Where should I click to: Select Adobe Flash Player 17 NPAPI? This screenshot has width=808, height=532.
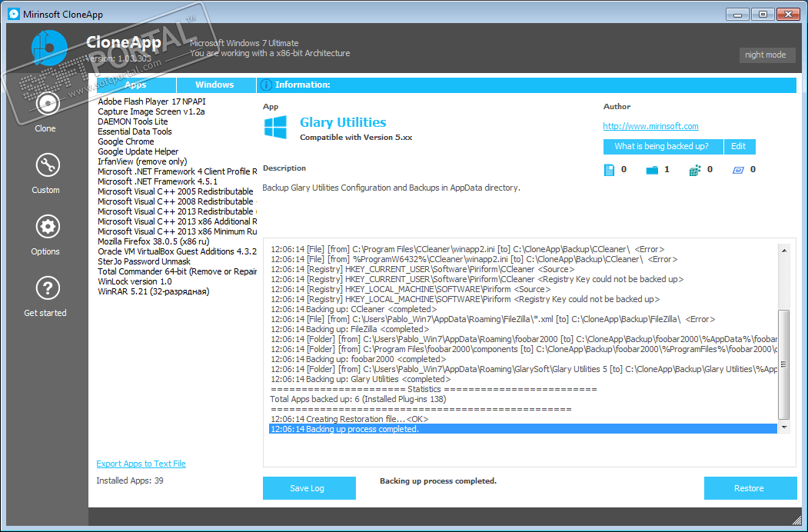click(151, 101)
